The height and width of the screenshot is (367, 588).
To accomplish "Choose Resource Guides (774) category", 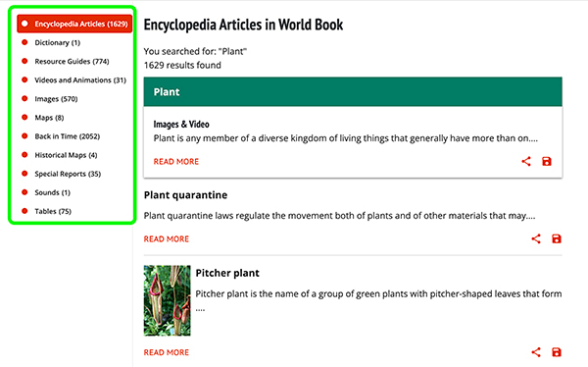I will pyautogui.click(x=72, y=61).
